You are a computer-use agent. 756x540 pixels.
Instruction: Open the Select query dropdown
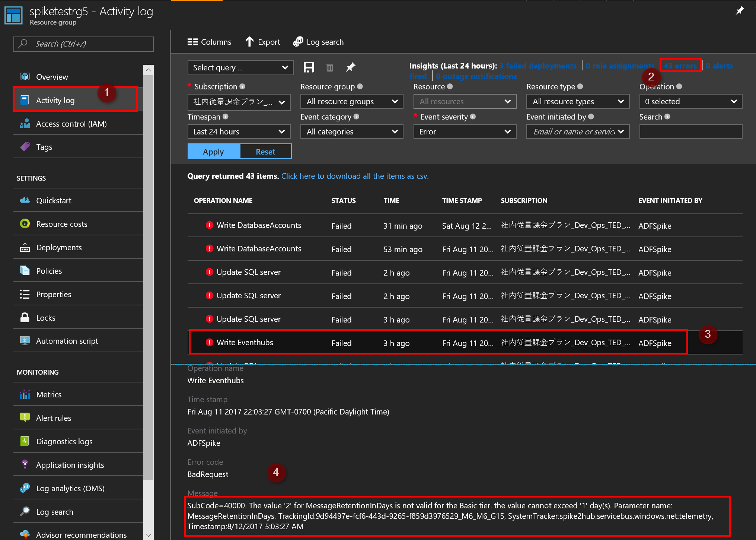tap(240, 68)
